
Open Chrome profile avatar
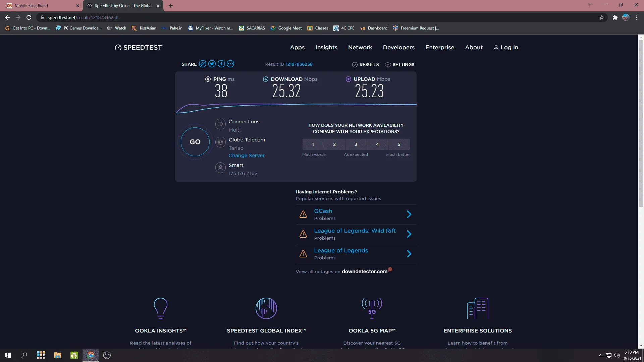pos(626,17)
